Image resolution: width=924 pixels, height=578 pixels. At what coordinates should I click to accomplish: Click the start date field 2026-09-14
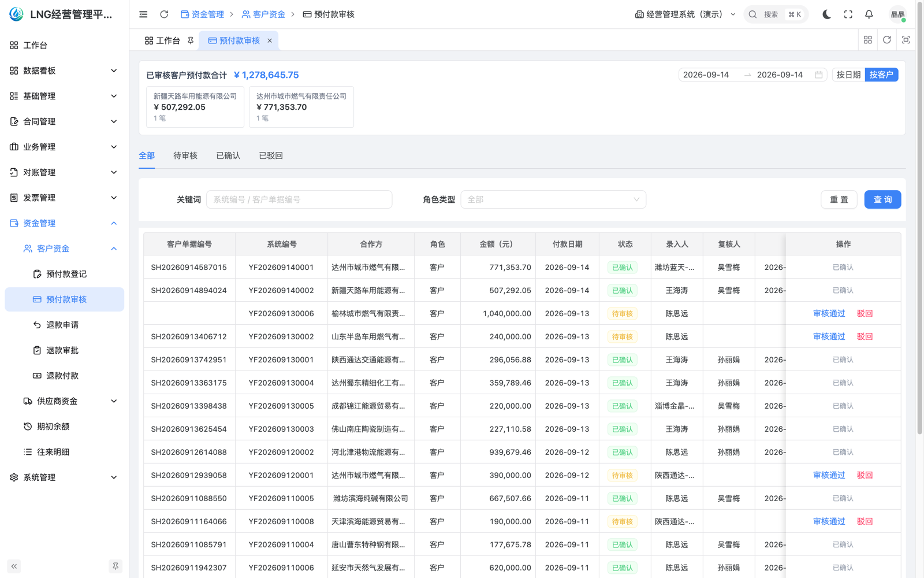(x=706, y=75)
